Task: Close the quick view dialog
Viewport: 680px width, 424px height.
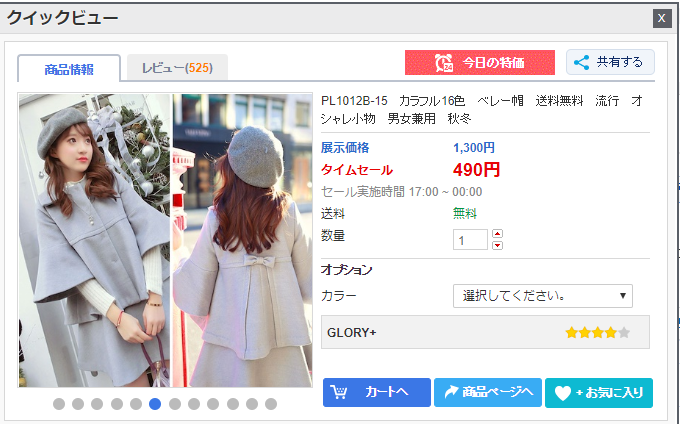Action: point(661,18)
